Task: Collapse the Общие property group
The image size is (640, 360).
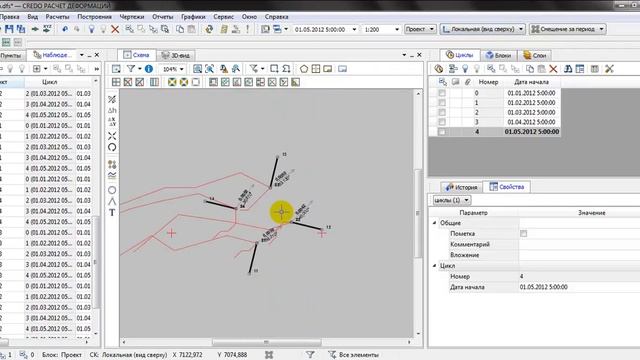Action: pos(434,223)
